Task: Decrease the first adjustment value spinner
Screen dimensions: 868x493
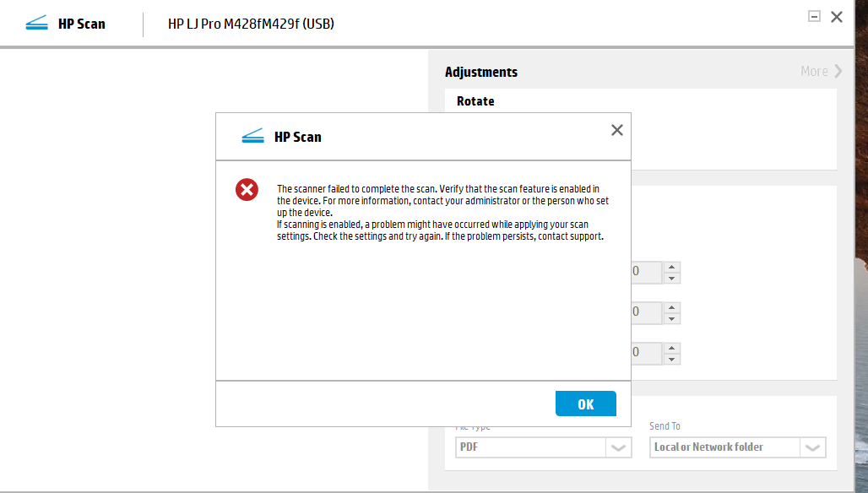Action: click(x=671, y=279)
